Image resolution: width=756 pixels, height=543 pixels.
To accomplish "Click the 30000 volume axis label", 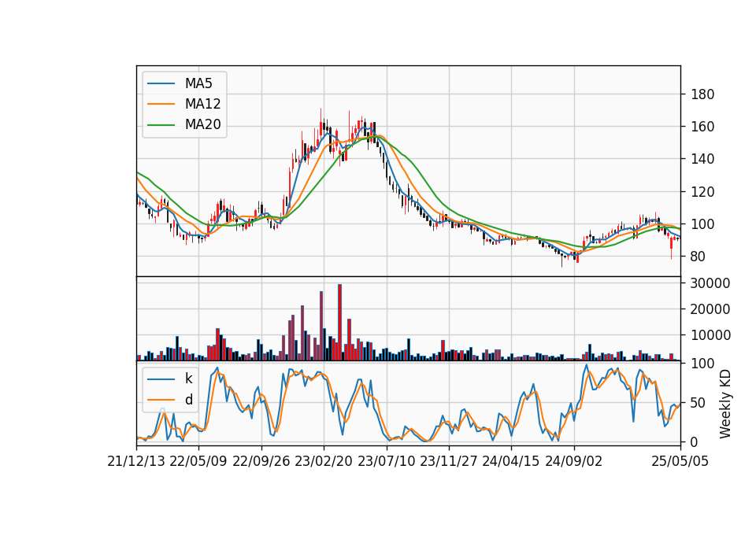I will pyautogui.click(x=710, y=283).
